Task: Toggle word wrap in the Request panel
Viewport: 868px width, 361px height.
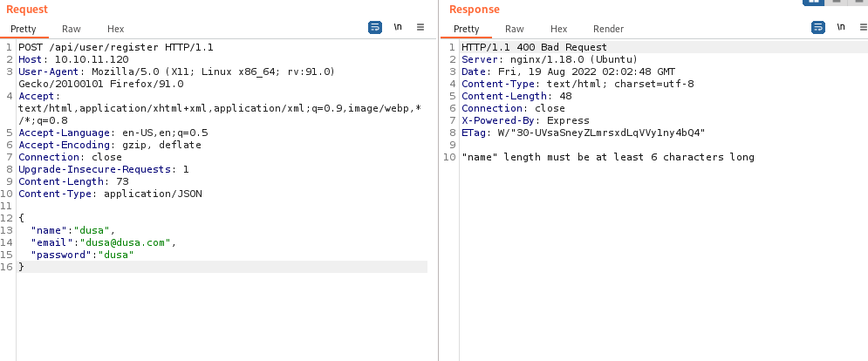Action: tap(375, 28)
